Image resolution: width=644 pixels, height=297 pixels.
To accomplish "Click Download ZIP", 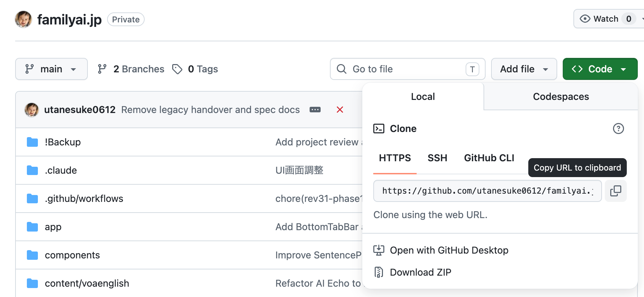I will [x=420, y=272].
